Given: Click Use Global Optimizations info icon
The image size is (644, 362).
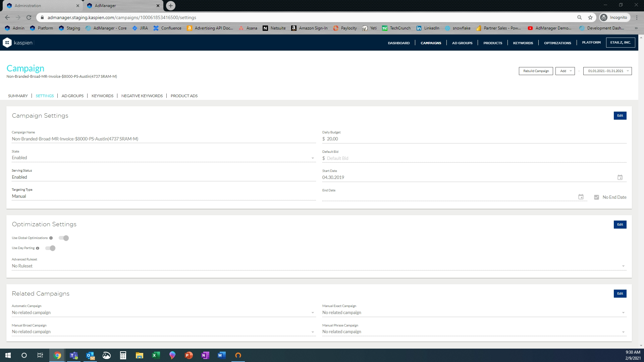Looking at the screenshot, I should click(51, 238).
